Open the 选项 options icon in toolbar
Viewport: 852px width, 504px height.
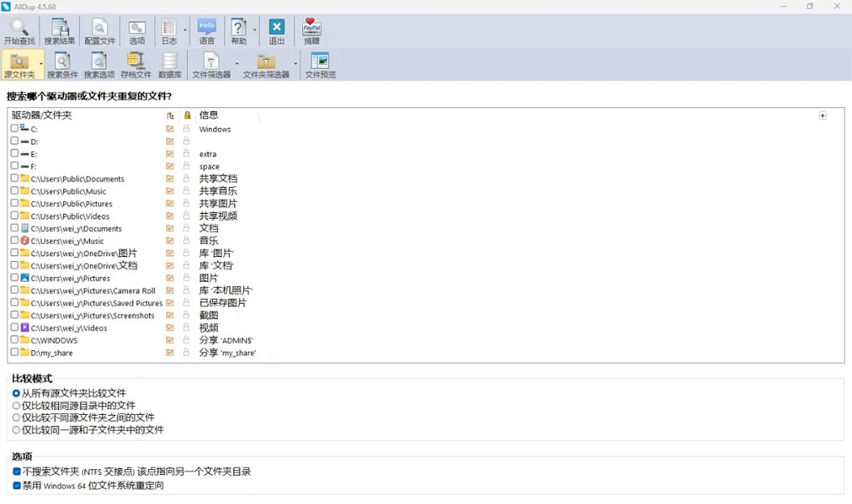tap(136, 28)
